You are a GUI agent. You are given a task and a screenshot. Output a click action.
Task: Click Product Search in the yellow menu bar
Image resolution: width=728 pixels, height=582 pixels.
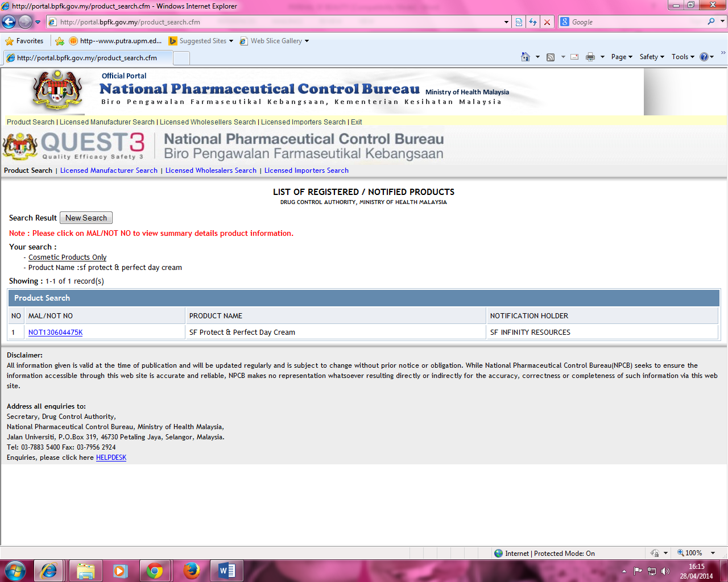tap(31, 122)
